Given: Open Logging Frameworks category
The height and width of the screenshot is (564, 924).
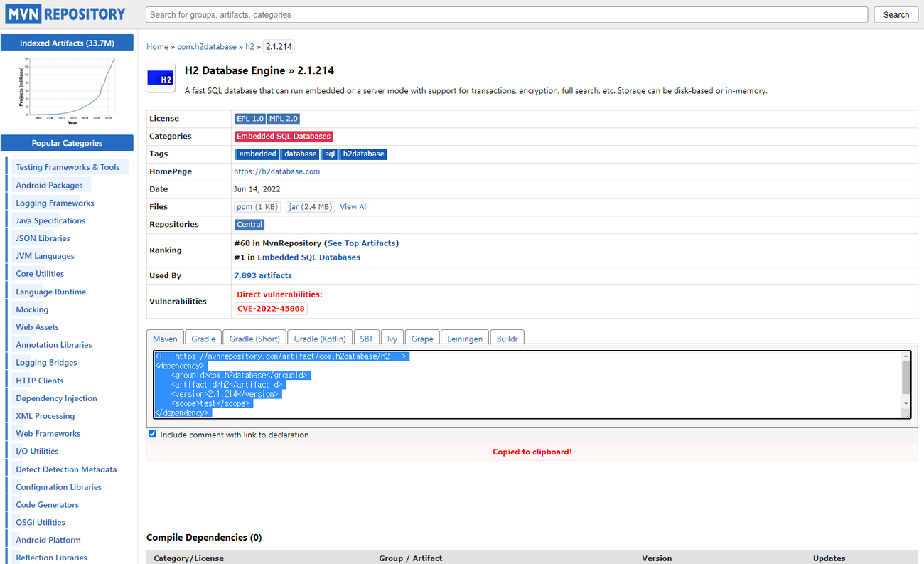Looking at the screenshot, I should (55, 203).
